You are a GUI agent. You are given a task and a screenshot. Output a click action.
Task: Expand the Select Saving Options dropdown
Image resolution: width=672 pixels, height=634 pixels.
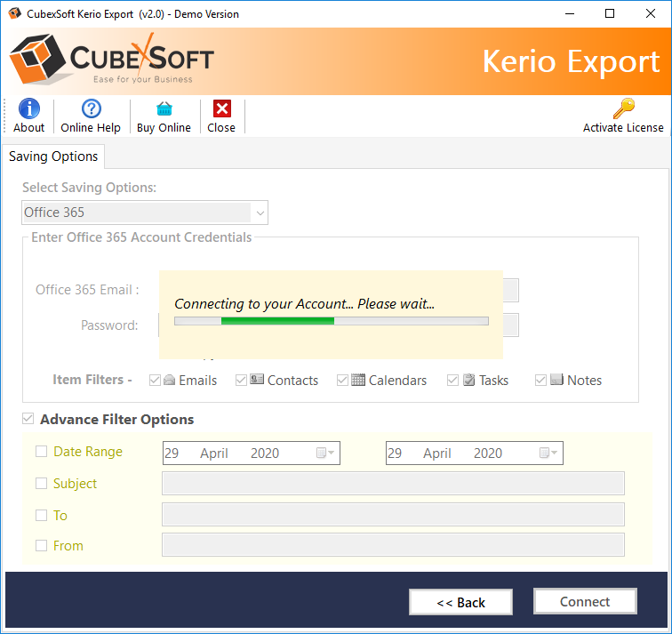tap(260, 213)
